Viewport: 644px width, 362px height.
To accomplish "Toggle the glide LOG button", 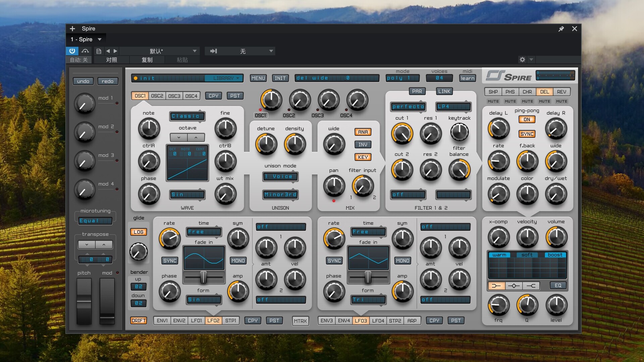I will point(139,232).
